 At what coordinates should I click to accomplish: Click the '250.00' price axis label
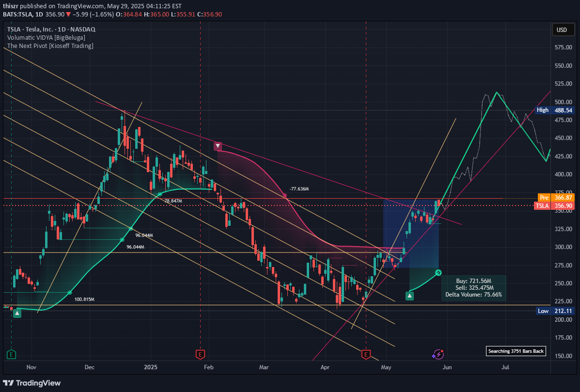tap(564, 283)
